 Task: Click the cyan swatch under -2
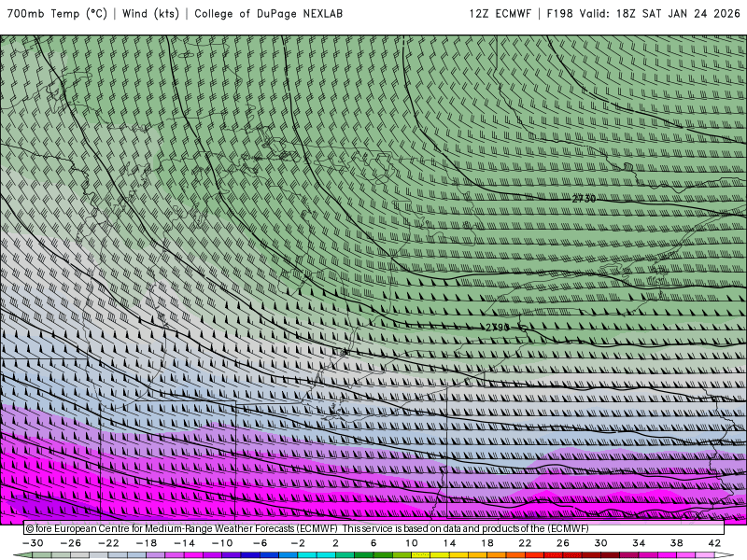coord(307,555)
